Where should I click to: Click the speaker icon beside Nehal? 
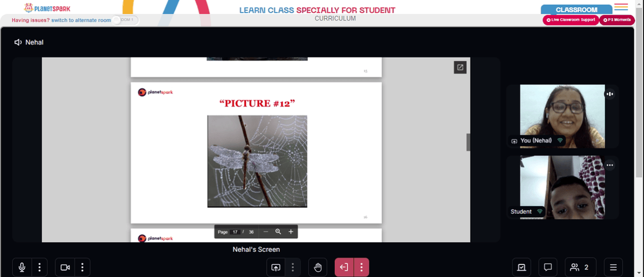(x=18, y=43)
